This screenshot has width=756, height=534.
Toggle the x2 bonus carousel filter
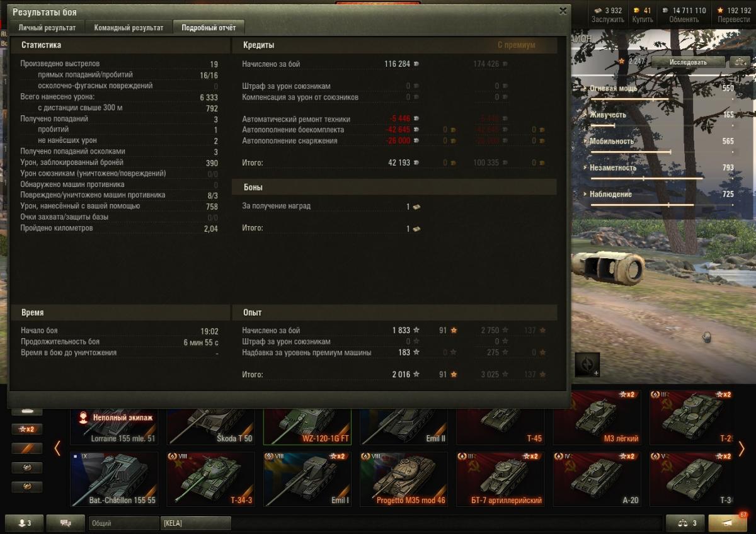click(x=27, y=429)
